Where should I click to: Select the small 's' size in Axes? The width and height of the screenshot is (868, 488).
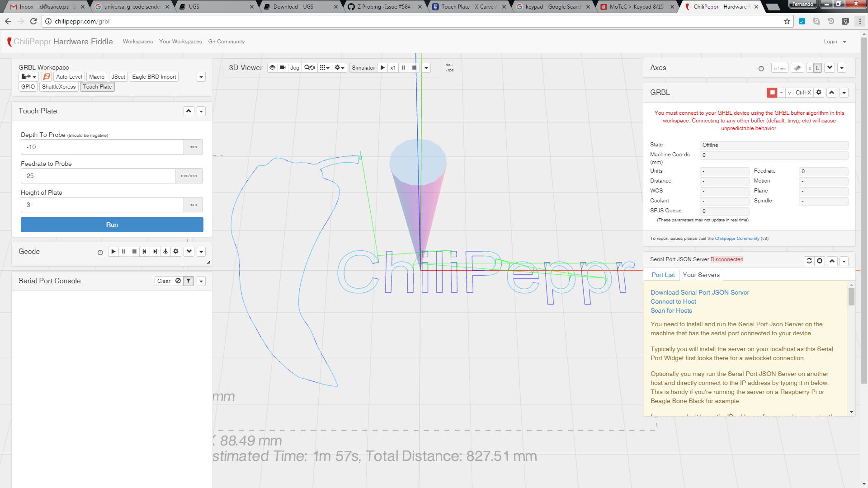(x=810, y=68)
